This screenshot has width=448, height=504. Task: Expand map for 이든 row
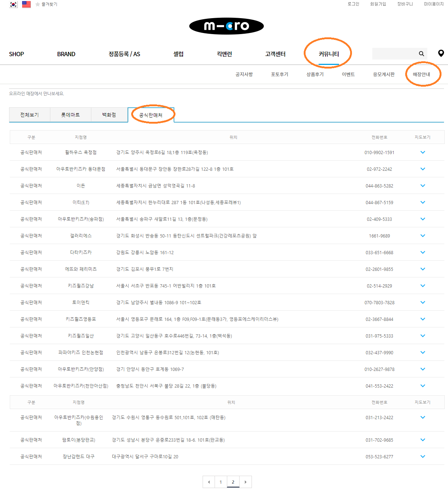pyautogui.click(x=423, y=186)
